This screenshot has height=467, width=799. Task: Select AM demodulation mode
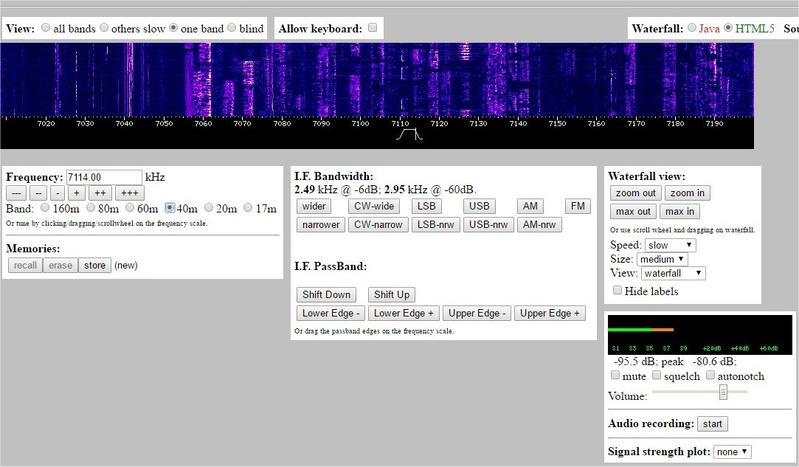[530, 206]
